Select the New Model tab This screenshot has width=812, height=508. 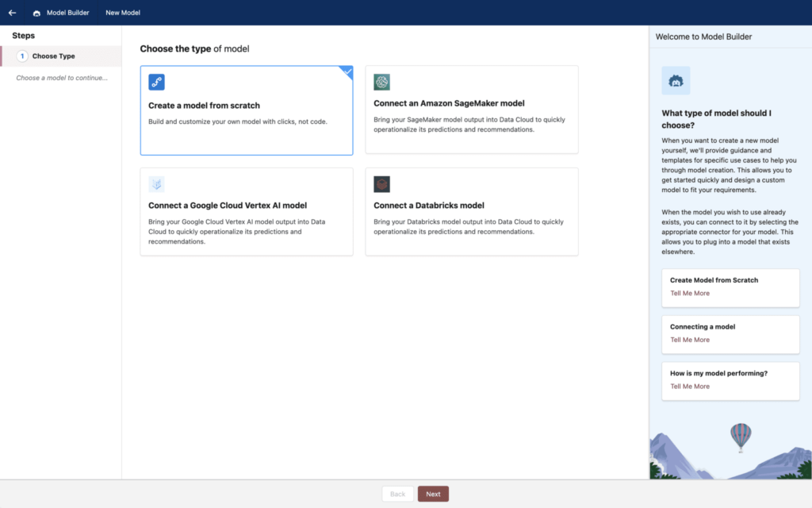point(123,13)
